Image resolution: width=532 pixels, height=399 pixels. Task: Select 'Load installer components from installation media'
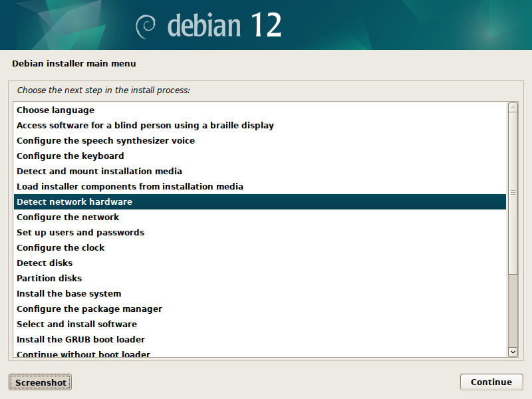tap(260, 186)
